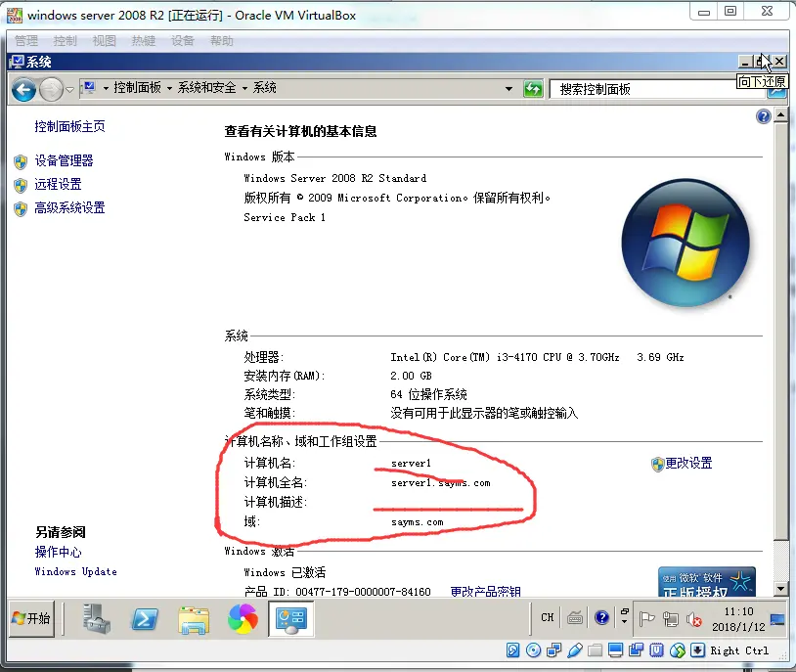Click VirtualBox hard disk status icon
Image resolution: width=796 pixels, height=672 pixels.
click(x=512, y=650)
